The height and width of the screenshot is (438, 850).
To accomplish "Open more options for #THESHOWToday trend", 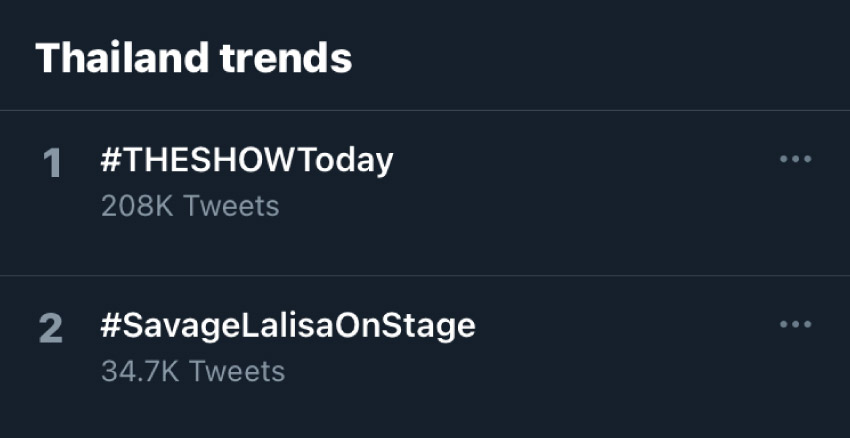I will point(795,159).
